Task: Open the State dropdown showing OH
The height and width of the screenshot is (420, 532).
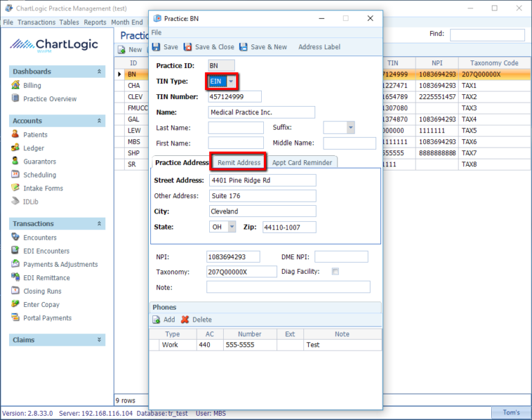Action: click(232, 227)
